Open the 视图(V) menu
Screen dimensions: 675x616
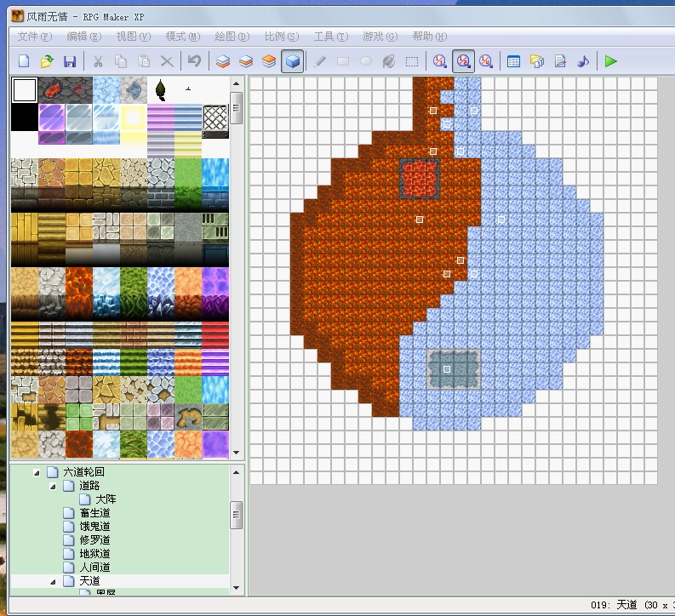click(134, 37)
